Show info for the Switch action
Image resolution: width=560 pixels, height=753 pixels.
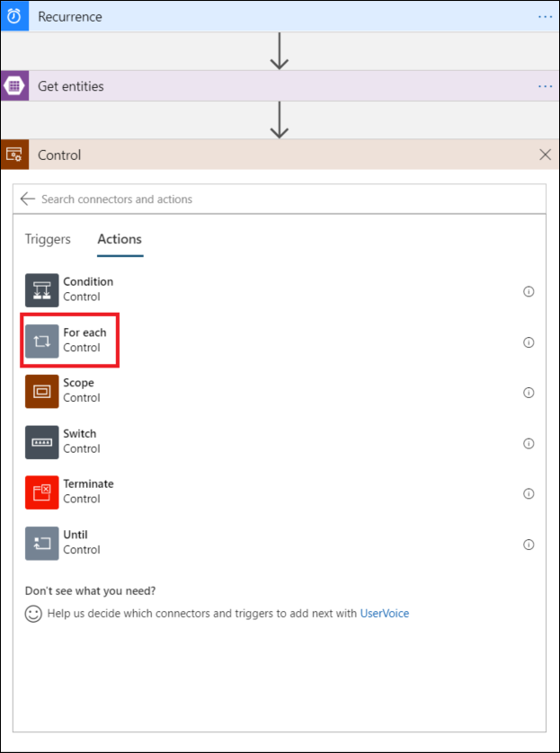point(529,443)
